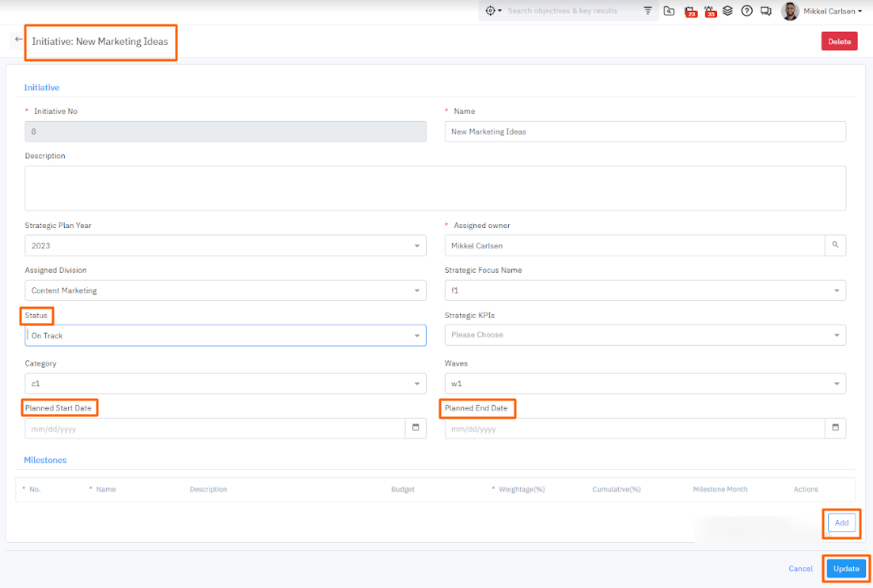Open the chat messages icon
Screen dimensions: 873x588
point(765,11)
